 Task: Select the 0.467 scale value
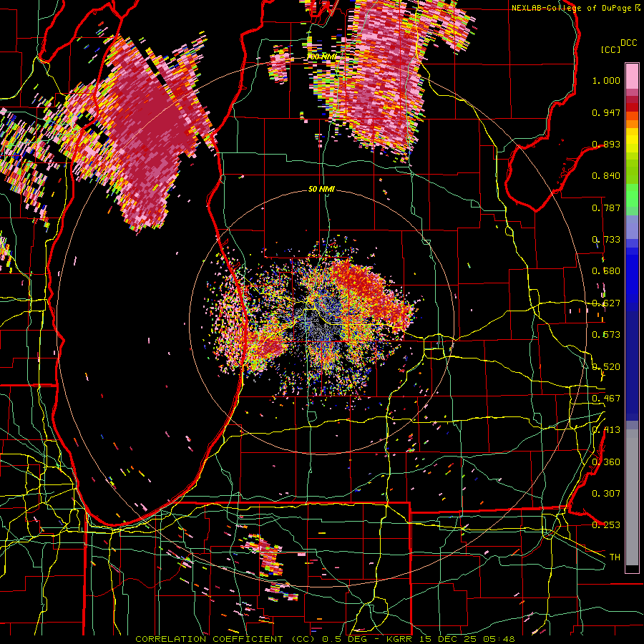(606, 399)
